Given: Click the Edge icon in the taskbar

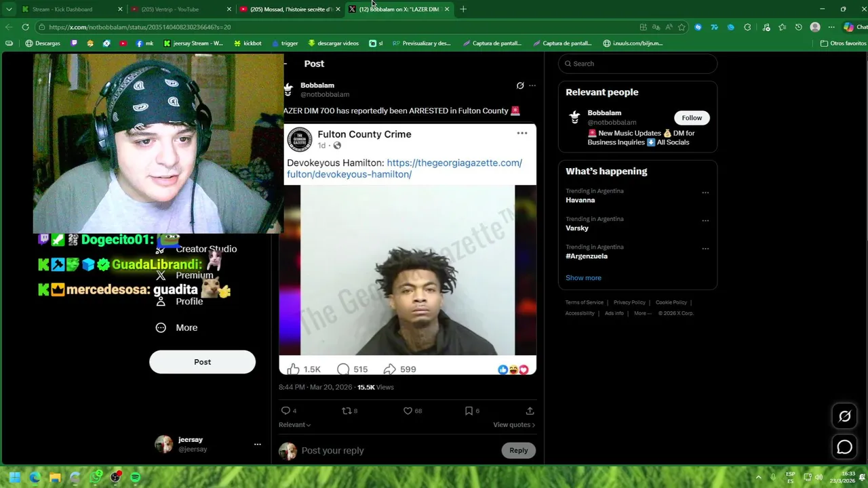Looking at the screenshot, I should tap(35, 477).
